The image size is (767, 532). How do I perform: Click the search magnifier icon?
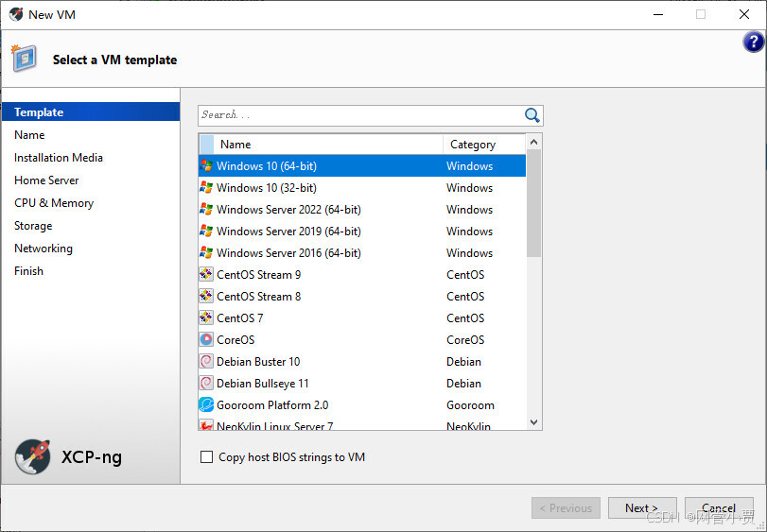tap(532, 115)
